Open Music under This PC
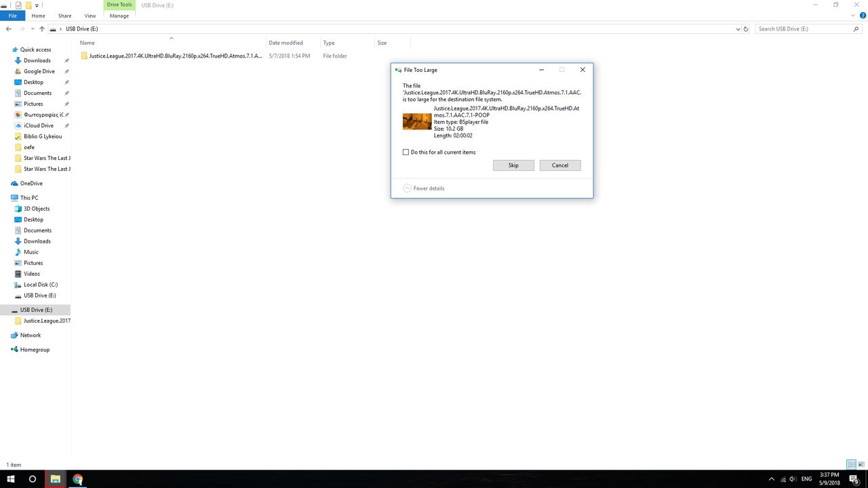This screenshot has width=868, height=488. coord(31,252)
